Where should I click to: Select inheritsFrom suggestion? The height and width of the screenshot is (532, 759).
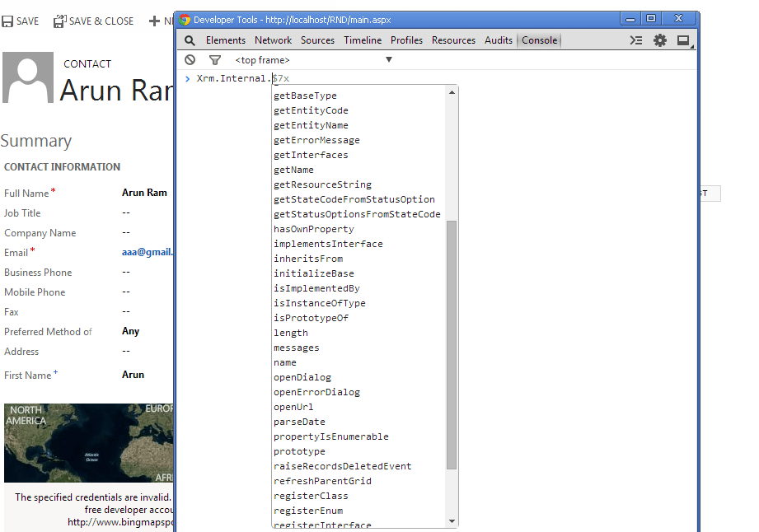pyautogui.click(x=308, y=259)
